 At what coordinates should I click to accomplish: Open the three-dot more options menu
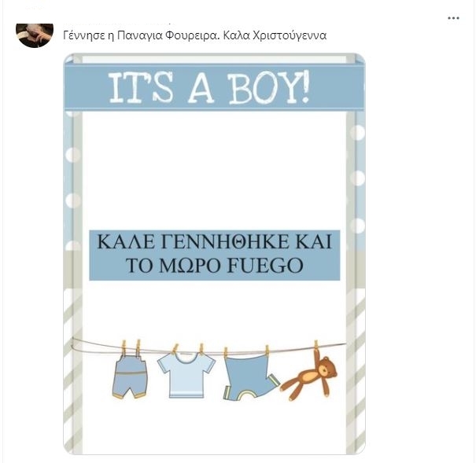pyautogui.click(x=453, y=18)
